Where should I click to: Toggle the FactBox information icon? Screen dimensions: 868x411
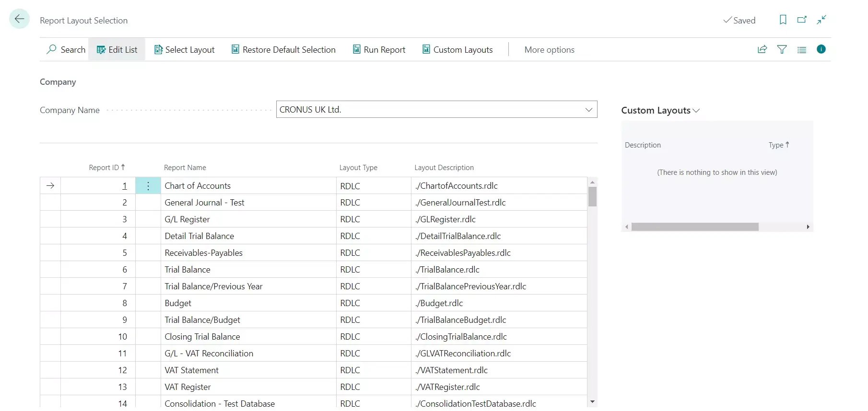click(821, 49)
